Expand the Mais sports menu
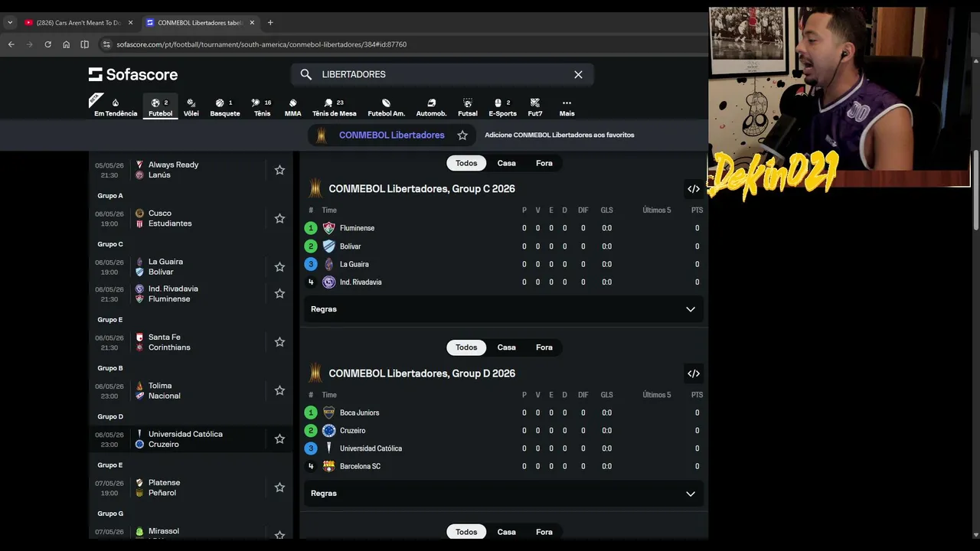Image resolution: width=980 pixels, height=551 pixels. tap(567, 107)
